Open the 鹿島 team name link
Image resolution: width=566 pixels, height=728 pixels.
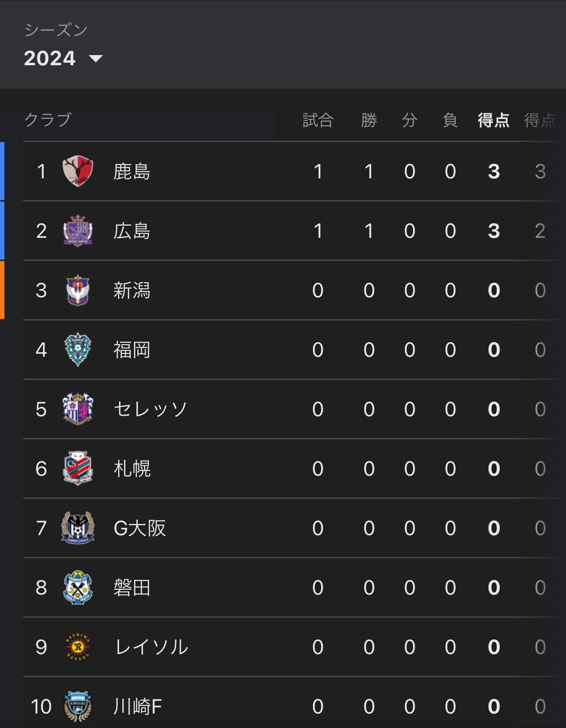(x=132, y=172)
